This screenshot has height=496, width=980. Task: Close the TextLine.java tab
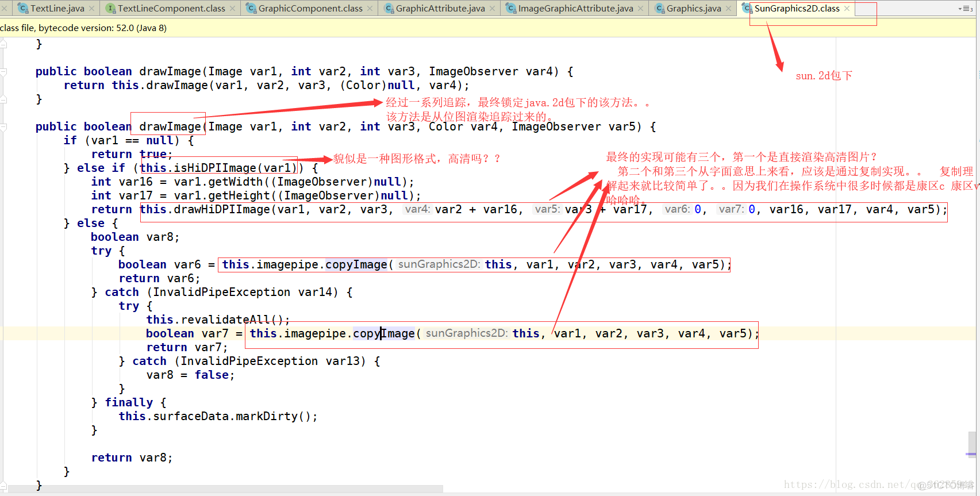pos(91,9)
